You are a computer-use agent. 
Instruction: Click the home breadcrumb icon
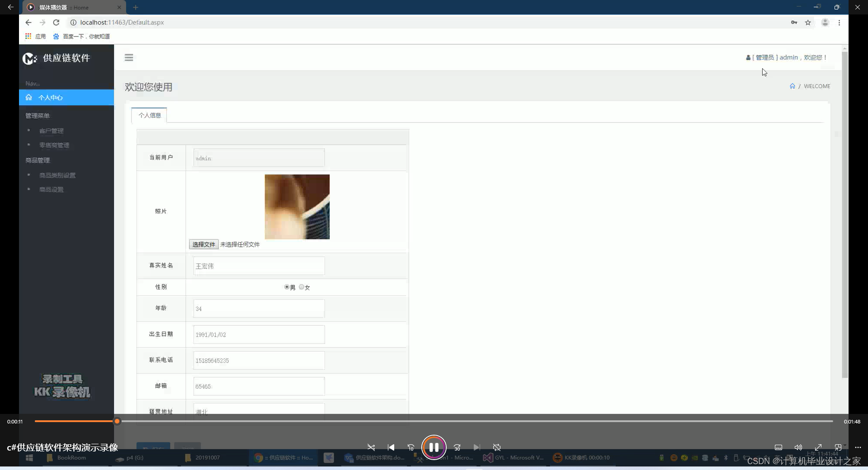(792, 86)
